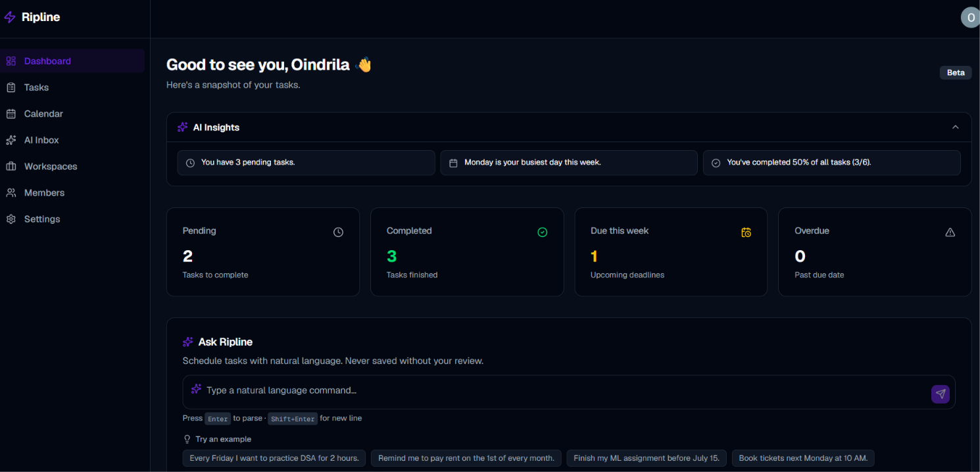Click the Ripline brand name
980x472 pixels.
[41, 17]
